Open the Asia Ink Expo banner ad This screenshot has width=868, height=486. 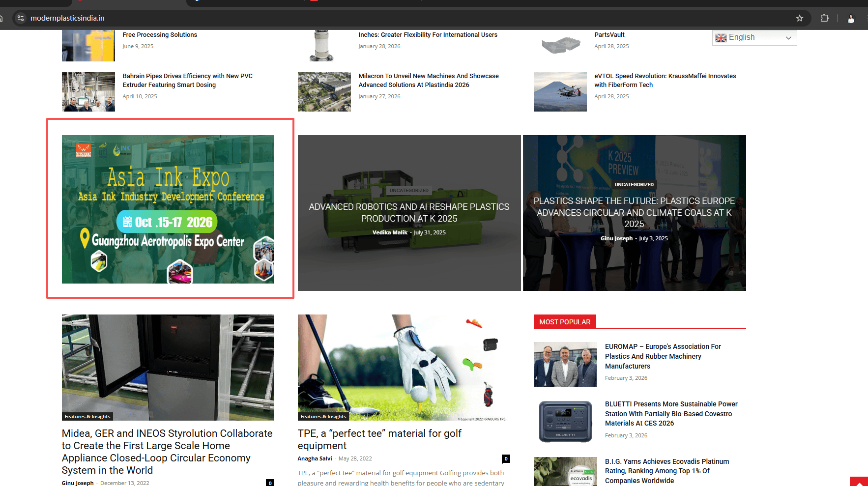point(168,209)
